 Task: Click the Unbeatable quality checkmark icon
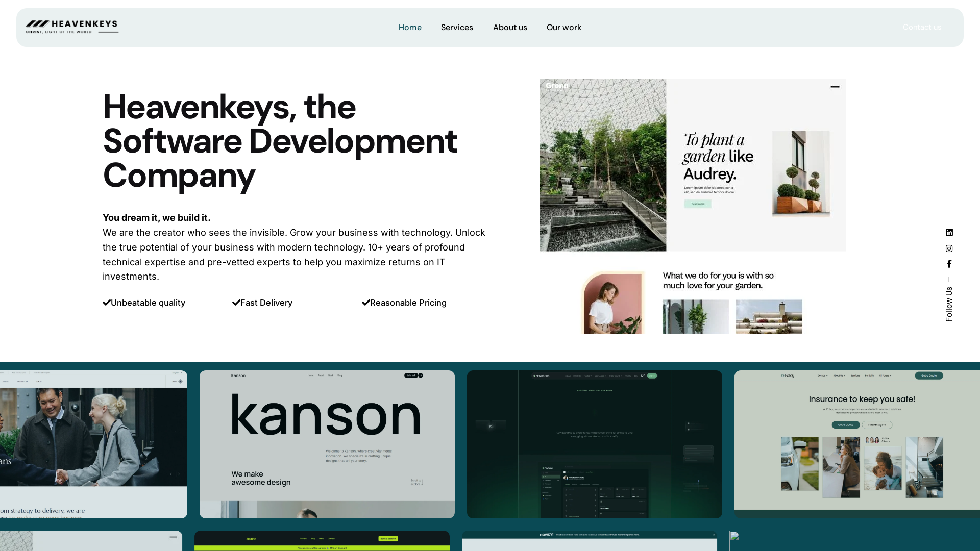click(x=107, y=303)
